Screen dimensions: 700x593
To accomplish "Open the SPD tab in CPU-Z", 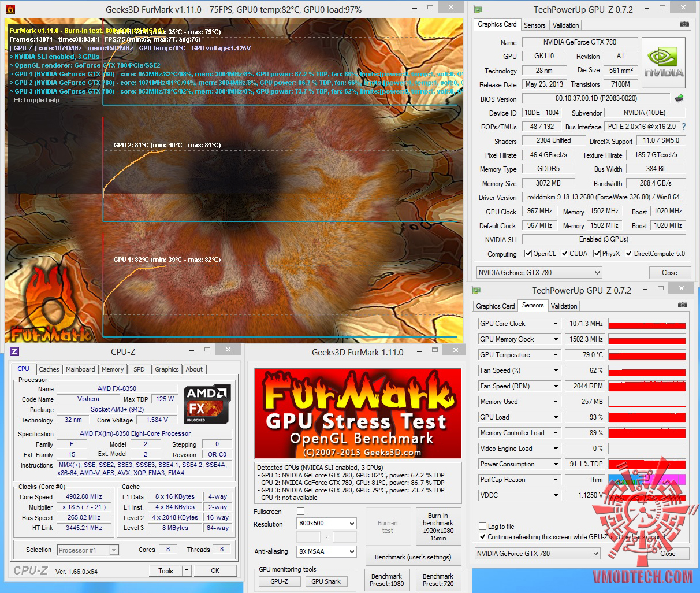I will pos(139,369).
